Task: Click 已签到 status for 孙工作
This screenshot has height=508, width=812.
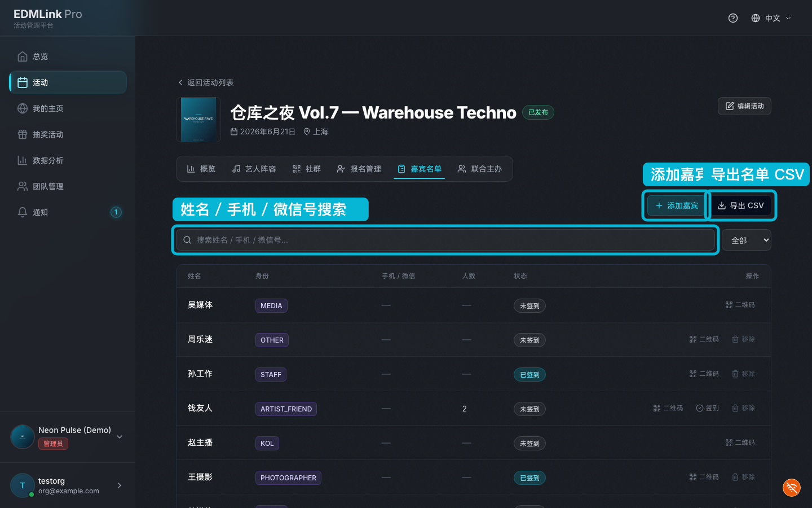Action: tap(529, 374)
